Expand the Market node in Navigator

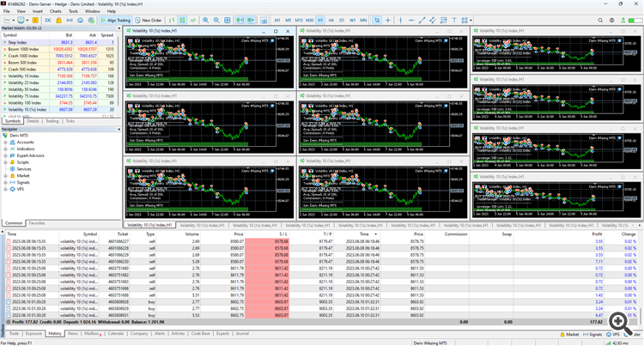click(x=6, y=176)
